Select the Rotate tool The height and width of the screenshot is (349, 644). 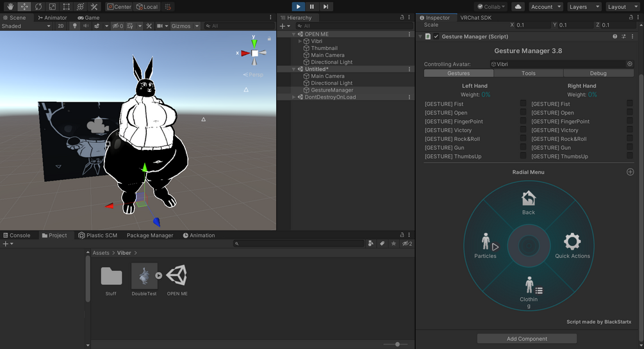(x=38, y=6)
